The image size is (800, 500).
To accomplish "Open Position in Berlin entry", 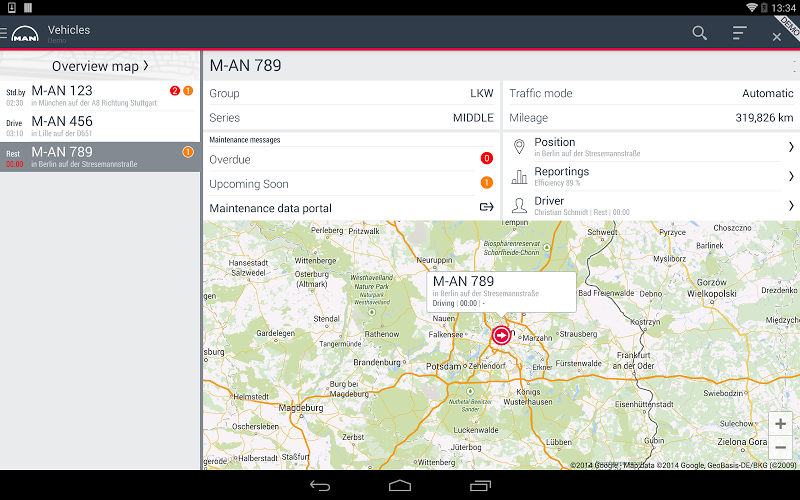I will [x=652, y=147].
